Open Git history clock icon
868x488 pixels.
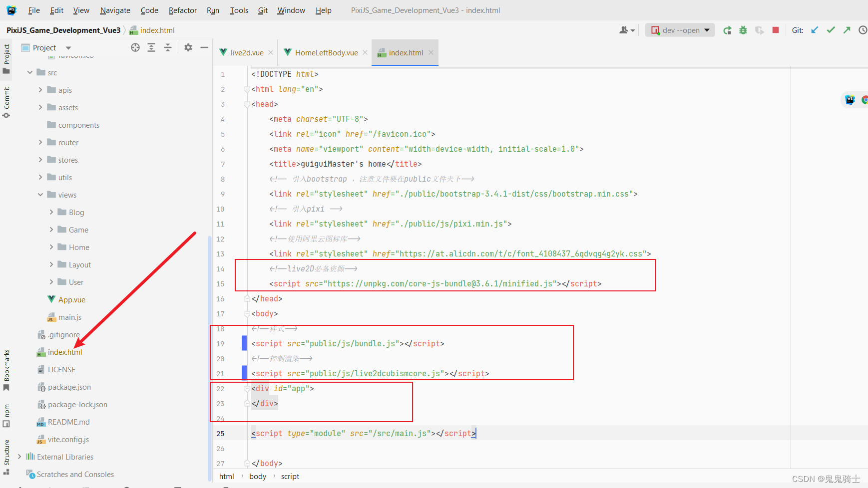coord(863,30)
